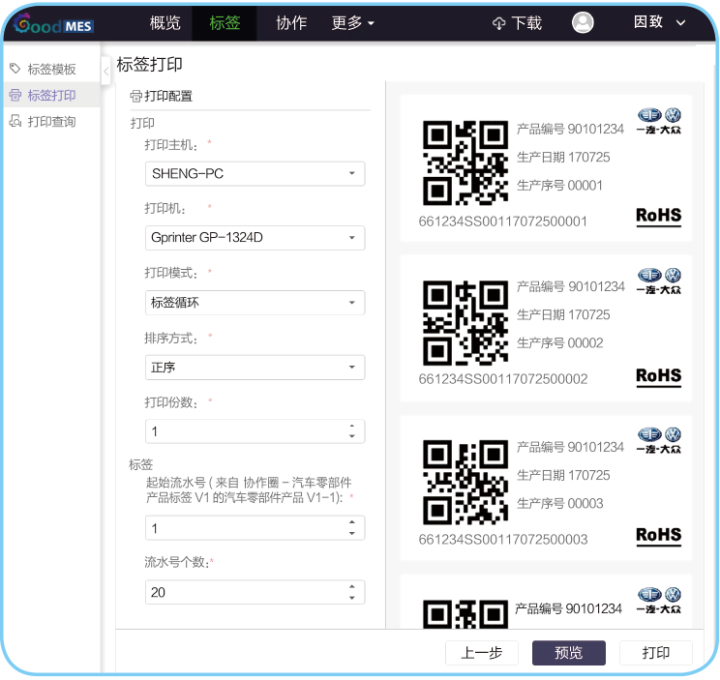Open the 协作 collaboration tab

[291, 22]
